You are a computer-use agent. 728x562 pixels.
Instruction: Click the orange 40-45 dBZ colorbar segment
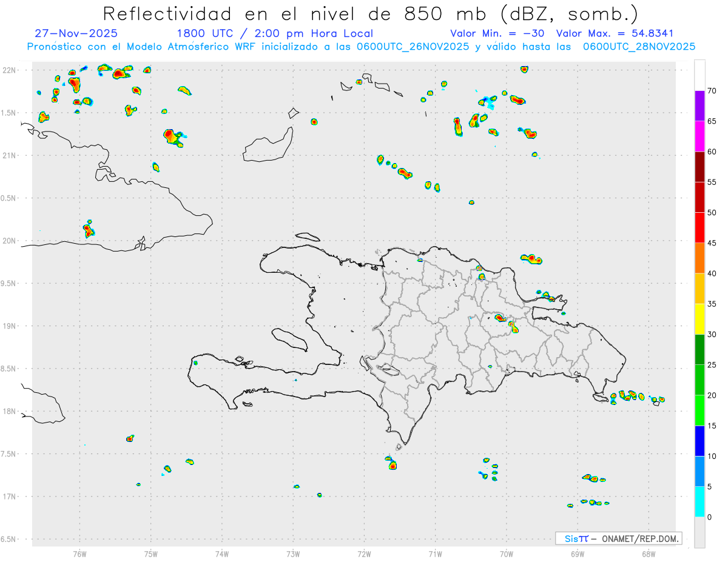point(699,258)
